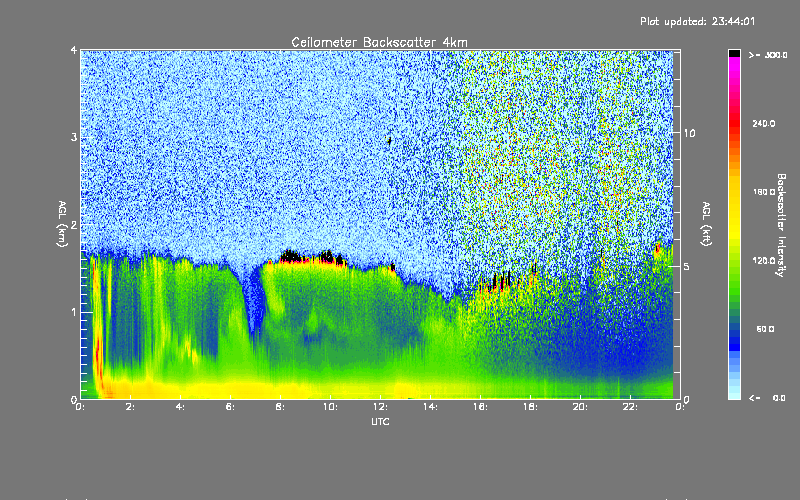Viewport: 800px width, 500px height.
Task: Click the '22:' hour tick on UTC axis
Action: tap(630, 407)
